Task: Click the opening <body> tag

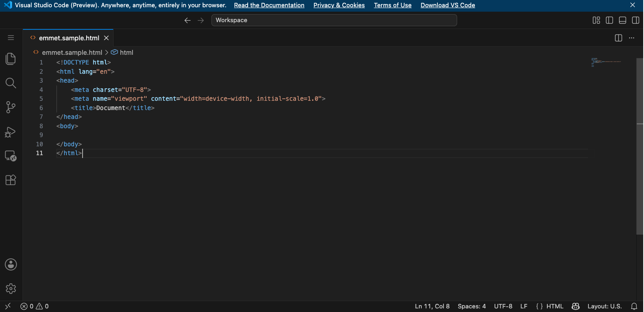Action: [67, 126]
